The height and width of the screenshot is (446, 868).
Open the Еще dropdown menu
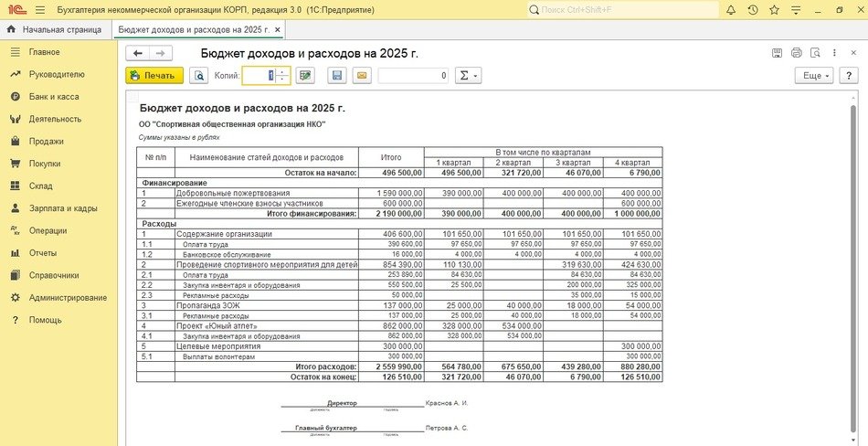click(812, 76)
